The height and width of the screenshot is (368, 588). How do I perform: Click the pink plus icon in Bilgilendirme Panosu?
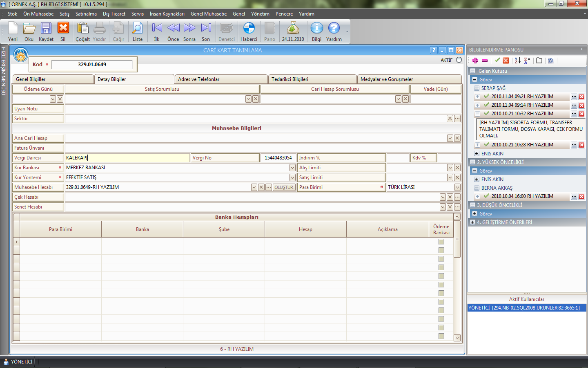pos(475,61)
